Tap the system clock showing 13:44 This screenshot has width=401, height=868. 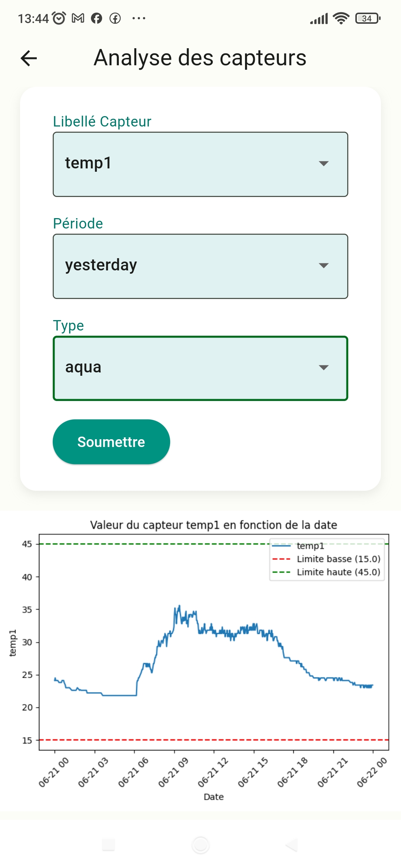[33, 19]
